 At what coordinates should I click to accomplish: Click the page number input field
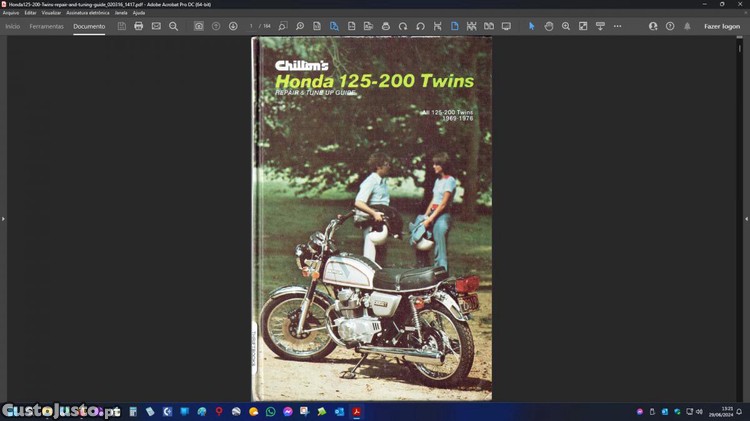pyautogui.click(x=252, y=26)
